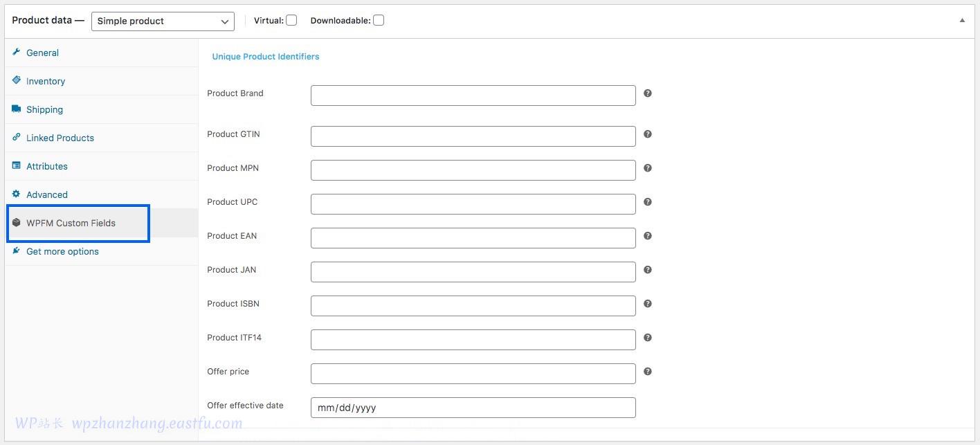980x445 pixels.
Task: Click the Offer effective date label
Action: (245, 406)
